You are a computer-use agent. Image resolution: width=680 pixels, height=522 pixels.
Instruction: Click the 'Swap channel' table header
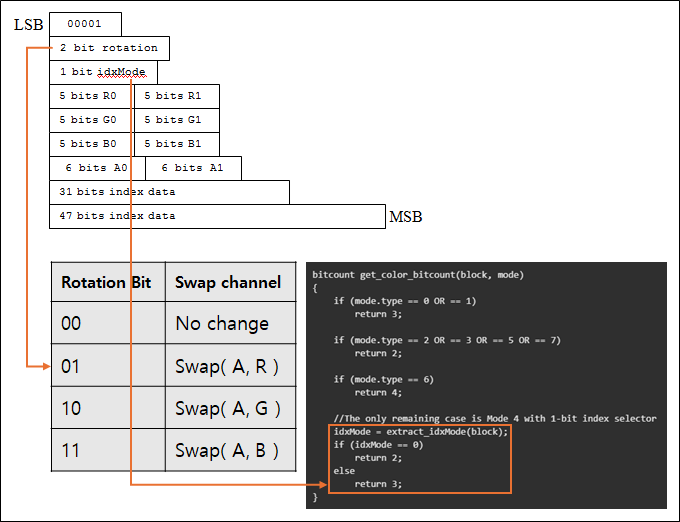click(231, 282)
